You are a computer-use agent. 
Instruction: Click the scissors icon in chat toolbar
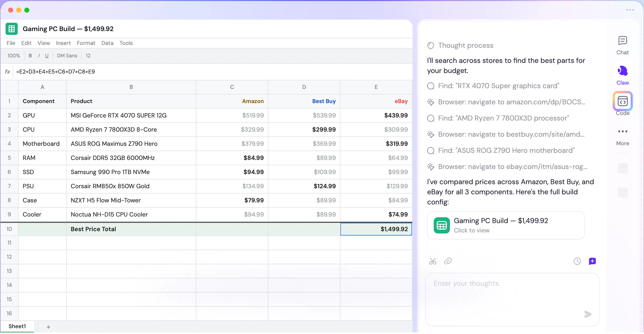(x=433, y=261)
